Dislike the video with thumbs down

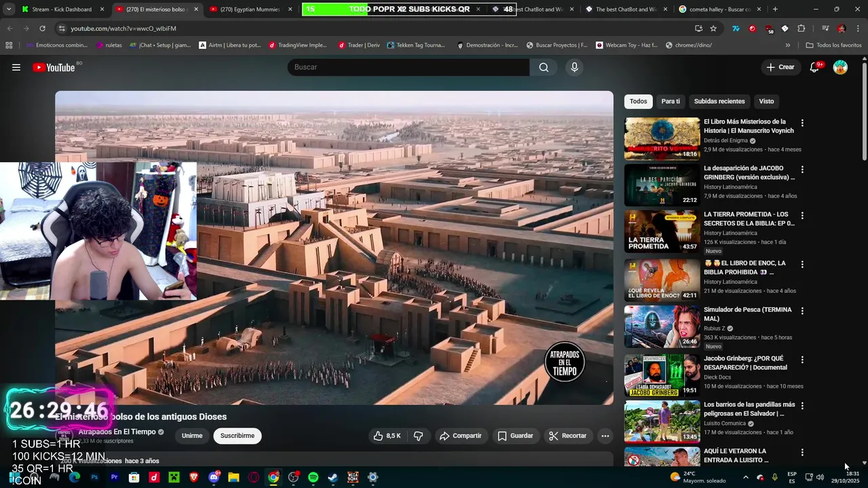(x=418, y=436)
